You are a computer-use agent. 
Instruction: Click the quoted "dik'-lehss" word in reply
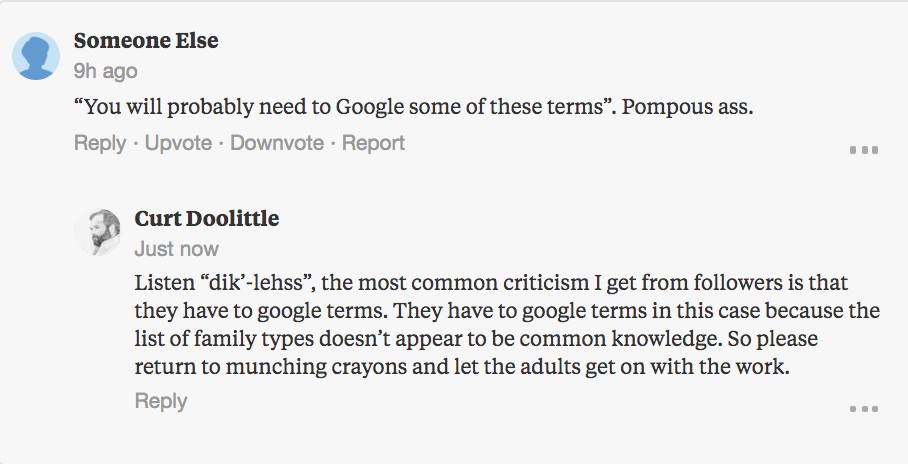(x=243, y=284)
